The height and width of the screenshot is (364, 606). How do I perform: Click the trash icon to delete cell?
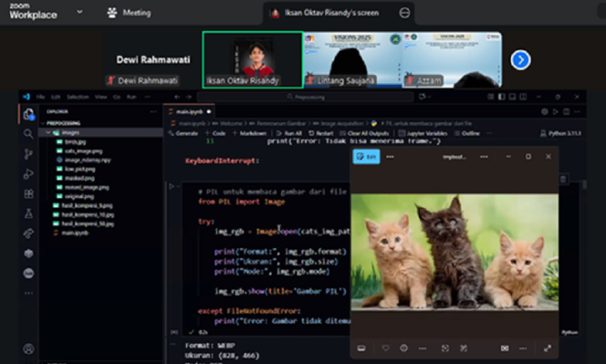click(x=563, y=179)
